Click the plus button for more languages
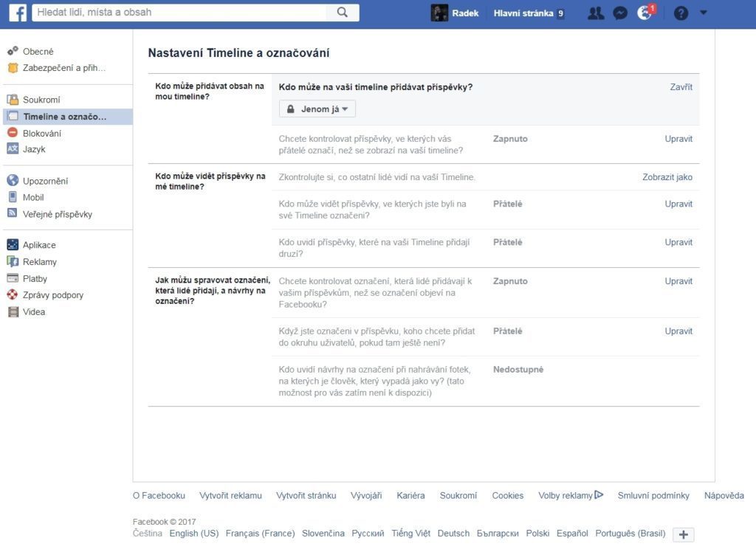 (683, 535)
